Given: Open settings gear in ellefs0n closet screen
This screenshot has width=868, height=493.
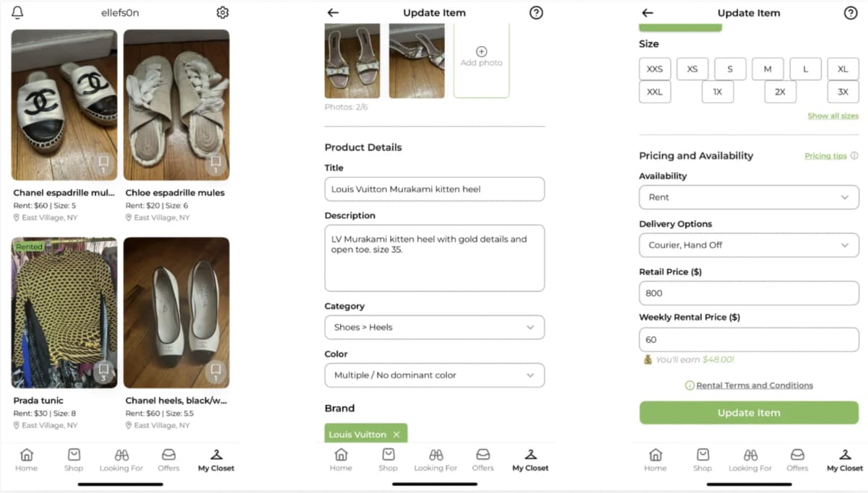Looking at the screenshot, I should (223, 12).
